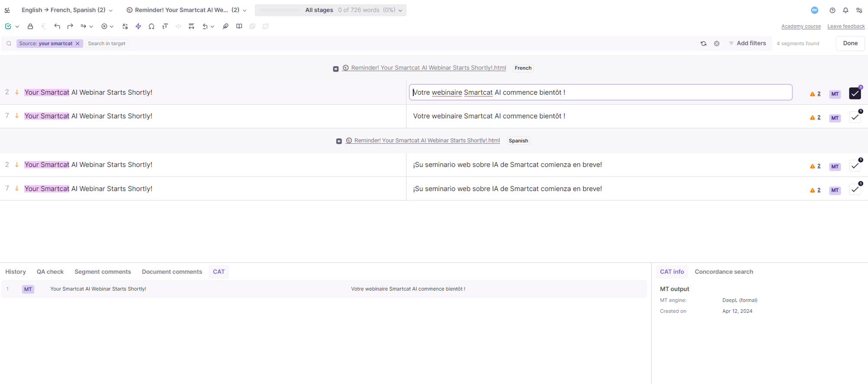Expand the confirm options chevron
Screen dimensions: 868x384
(x=17, y=26)
